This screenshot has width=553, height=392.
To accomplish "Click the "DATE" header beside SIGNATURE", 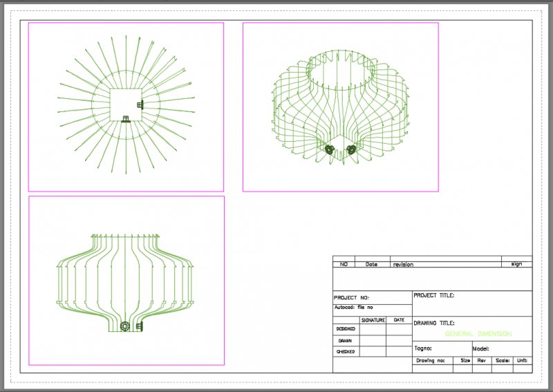I will click(400, 319).
